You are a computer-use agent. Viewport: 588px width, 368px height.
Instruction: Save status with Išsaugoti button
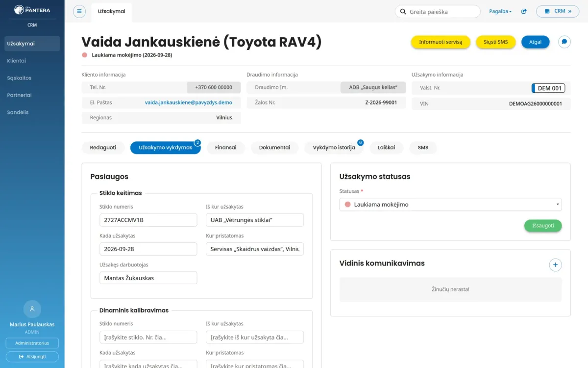(543, 226)
